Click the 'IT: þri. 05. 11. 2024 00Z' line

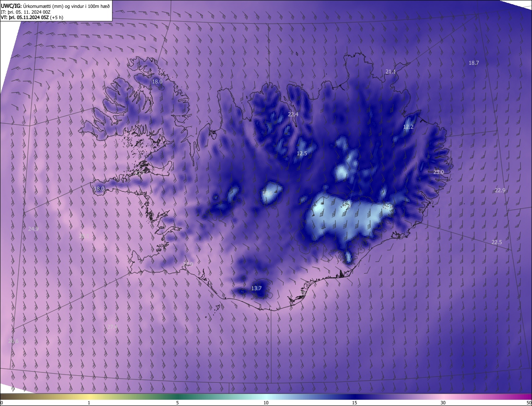click(26, 12)
